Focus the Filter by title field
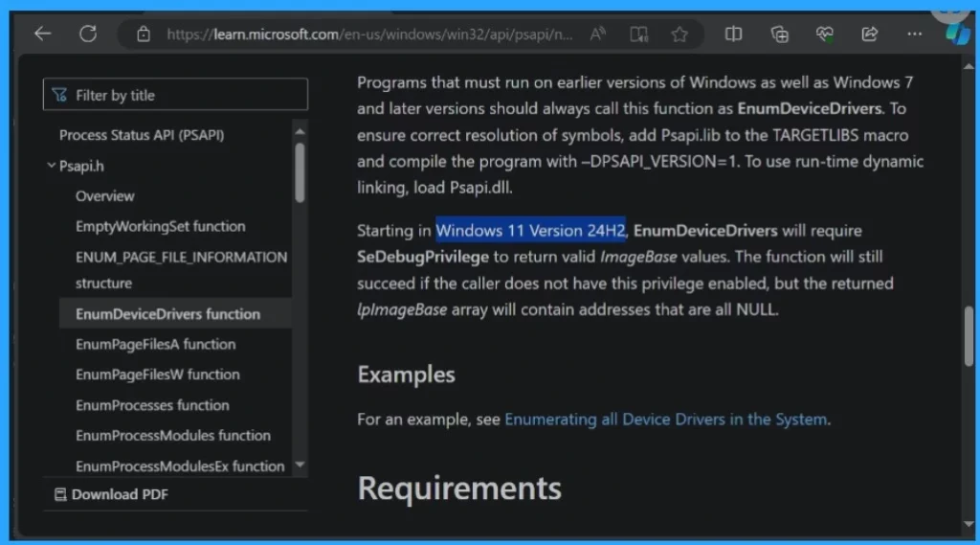The height and width of the screenshot is (545, 980). coord(175,95)
